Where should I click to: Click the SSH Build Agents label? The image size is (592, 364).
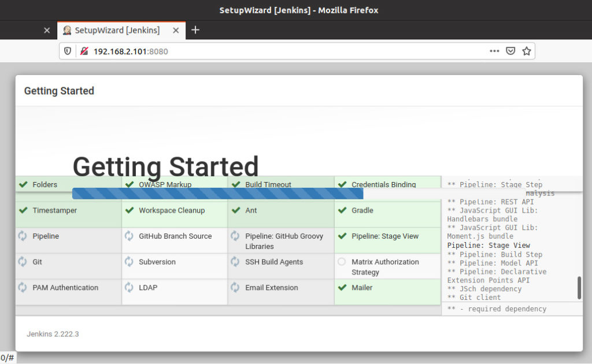pyautogui.click(x=274, y=262)
